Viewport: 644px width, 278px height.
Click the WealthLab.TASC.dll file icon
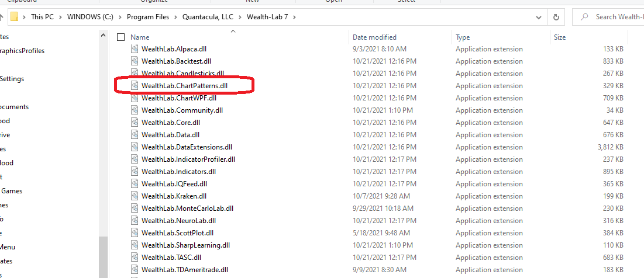135,258
